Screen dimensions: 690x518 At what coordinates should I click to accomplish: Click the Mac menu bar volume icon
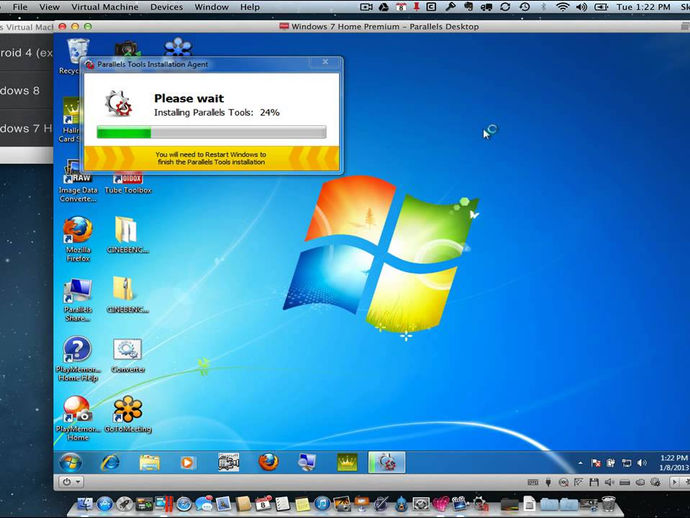click(x=581, y=7)
